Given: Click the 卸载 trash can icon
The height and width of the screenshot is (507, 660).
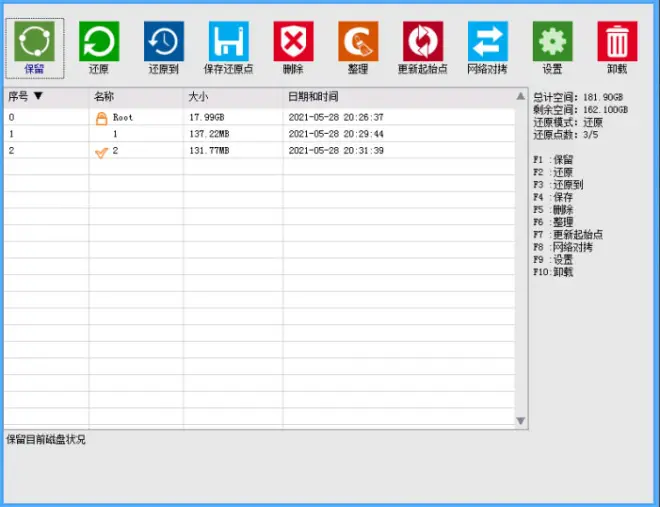Looking at the screenshot, I should pyautogui.click(x=617, y=41).
